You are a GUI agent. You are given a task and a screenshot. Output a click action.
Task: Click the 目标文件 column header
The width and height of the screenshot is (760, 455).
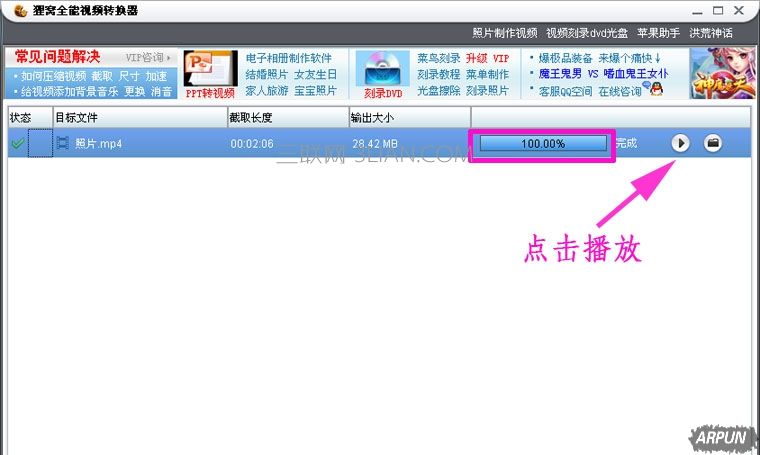pos(140,118)
